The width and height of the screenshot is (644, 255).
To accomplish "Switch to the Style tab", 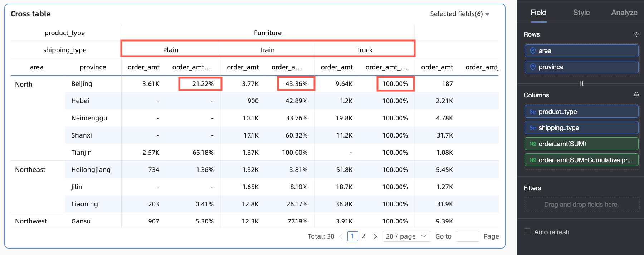I will 581,13.
